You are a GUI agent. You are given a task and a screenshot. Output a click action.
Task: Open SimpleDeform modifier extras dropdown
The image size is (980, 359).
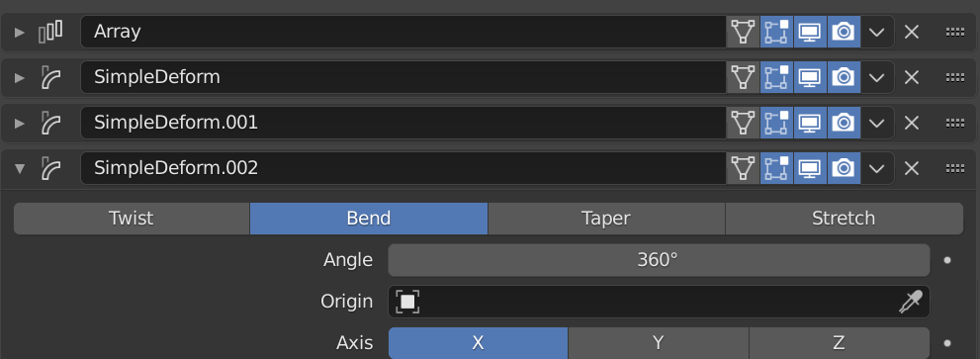point(877,77)
